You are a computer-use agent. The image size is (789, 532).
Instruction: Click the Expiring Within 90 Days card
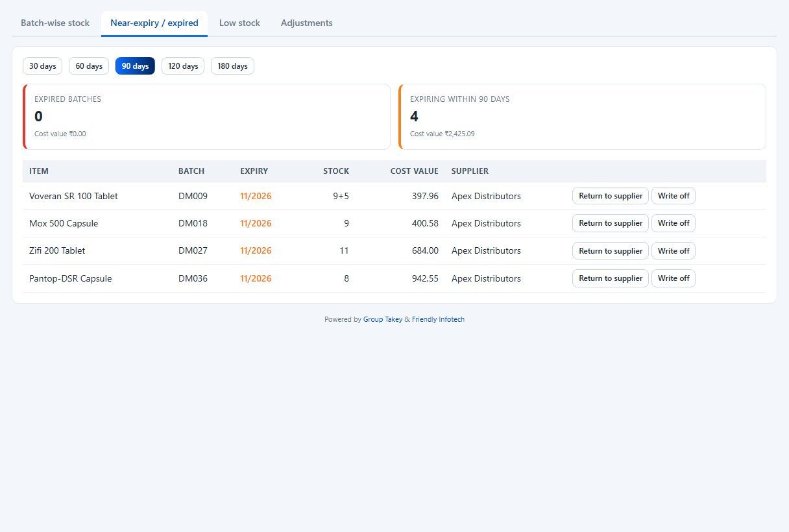582,117
